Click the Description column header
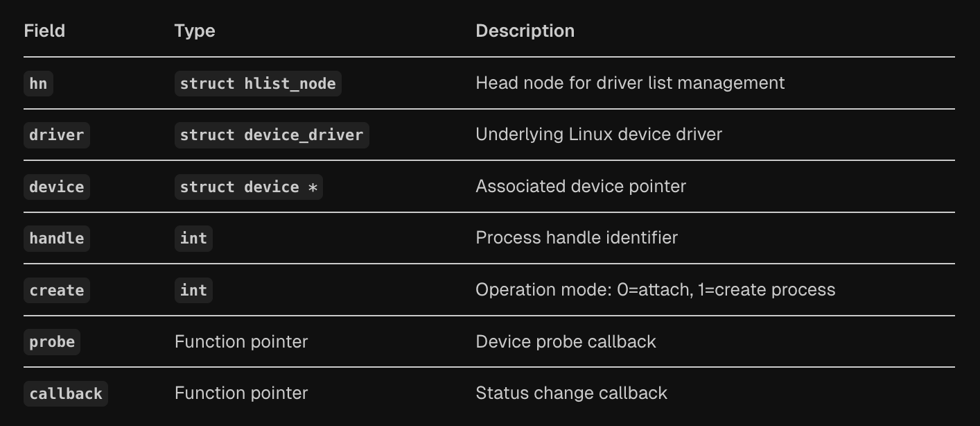 (x=525, y=31)
